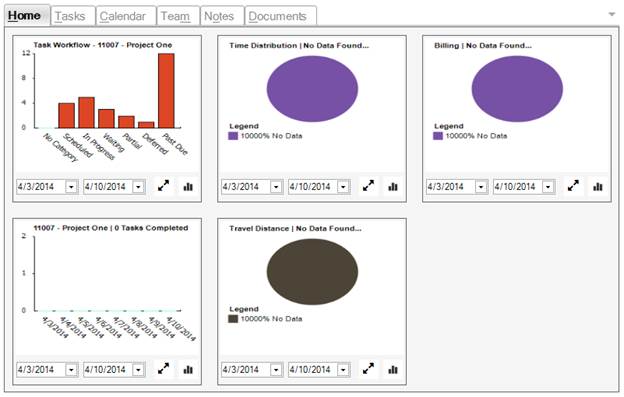Click the dark Travel Distance pie chart
The width and height of the screenshot is (624, 397).
[x=312, y=272]
